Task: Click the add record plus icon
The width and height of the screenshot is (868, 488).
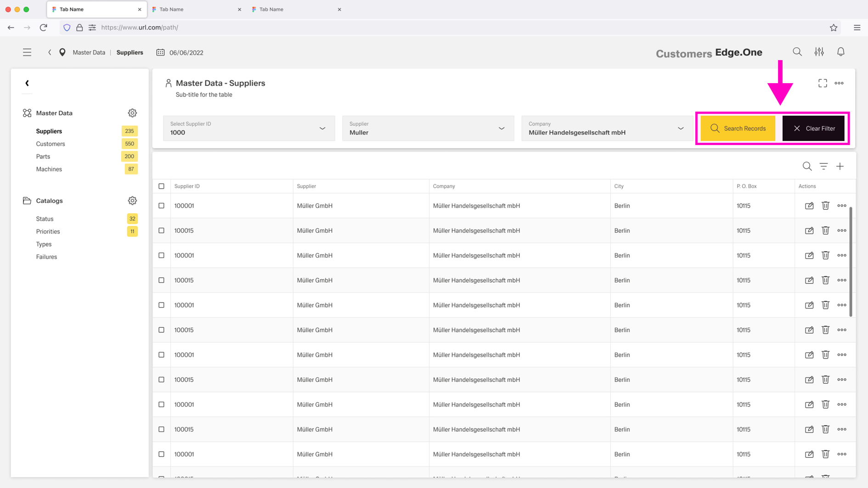Action: [x=840, y=166]
